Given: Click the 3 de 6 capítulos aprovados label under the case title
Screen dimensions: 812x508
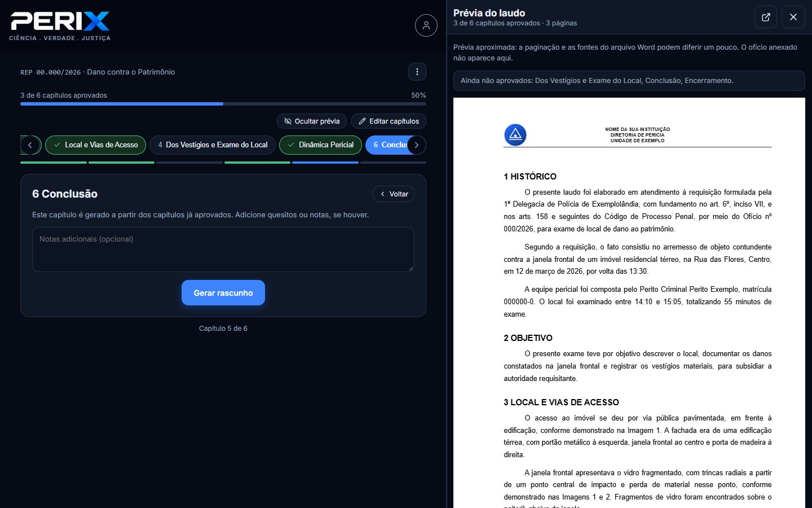Looking at the screenshot, I should pyautogui.click(x=64, y=95).
